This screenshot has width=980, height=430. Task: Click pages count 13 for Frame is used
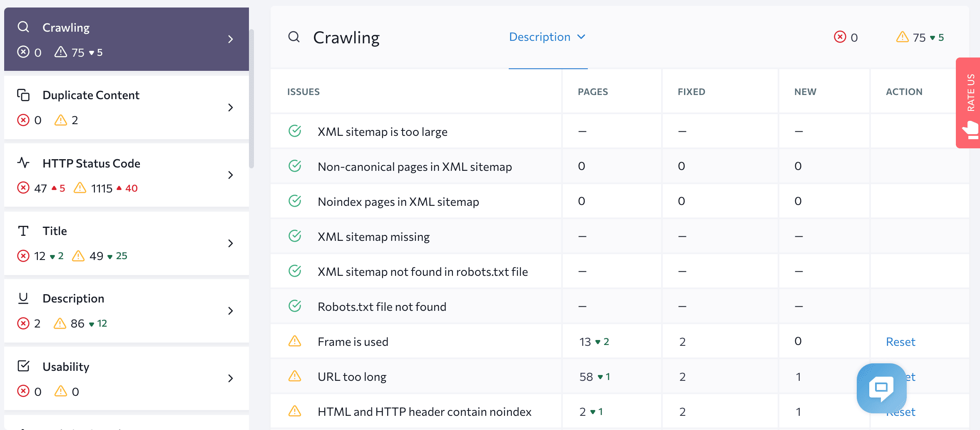click(585, 342)
